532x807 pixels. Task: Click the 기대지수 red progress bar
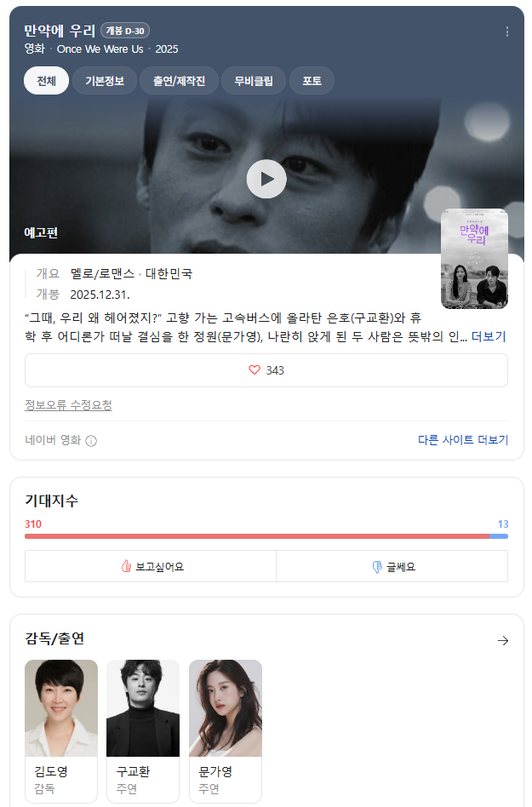(257, 536)
